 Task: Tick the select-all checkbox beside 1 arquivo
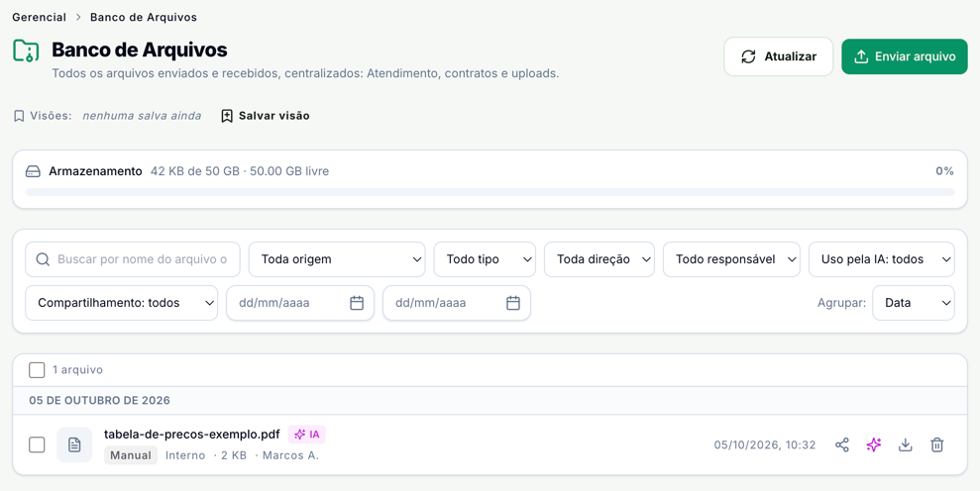pyautogui.click(x=37, y=370)
